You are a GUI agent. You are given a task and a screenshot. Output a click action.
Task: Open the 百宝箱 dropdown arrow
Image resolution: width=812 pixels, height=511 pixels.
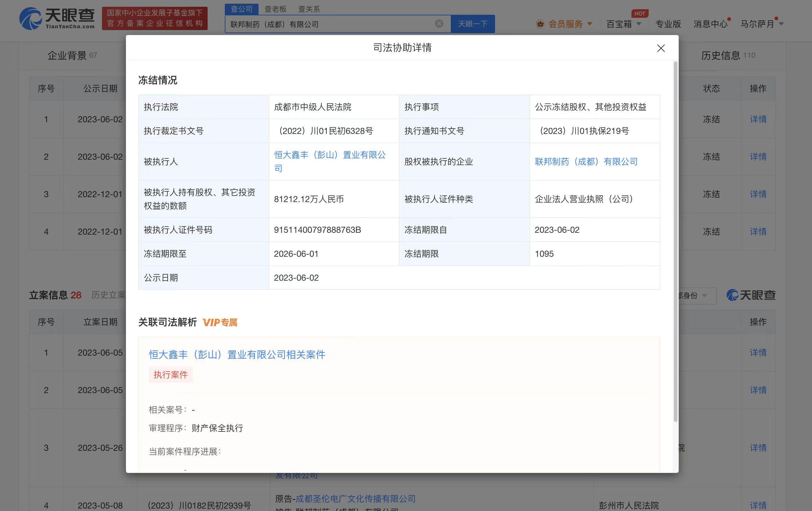tap(639, 24)
